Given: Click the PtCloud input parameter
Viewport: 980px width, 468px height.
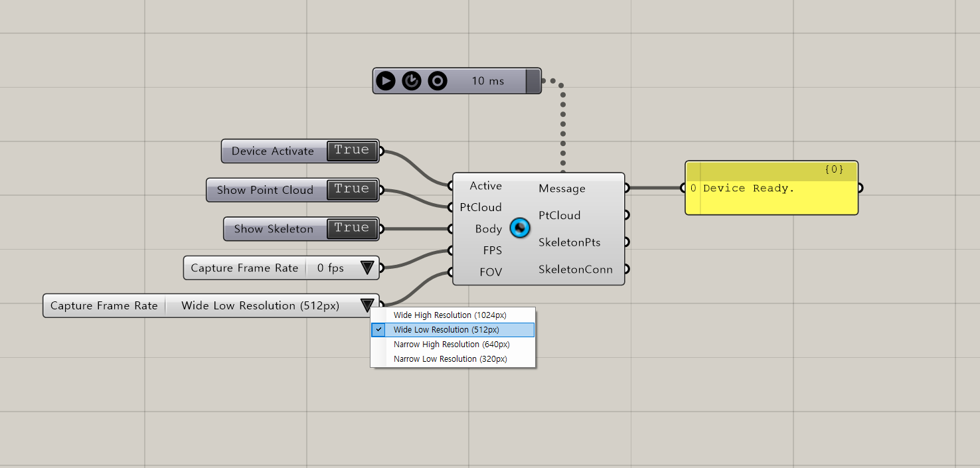Looking at the screenshot, I should tap(481, 207).
